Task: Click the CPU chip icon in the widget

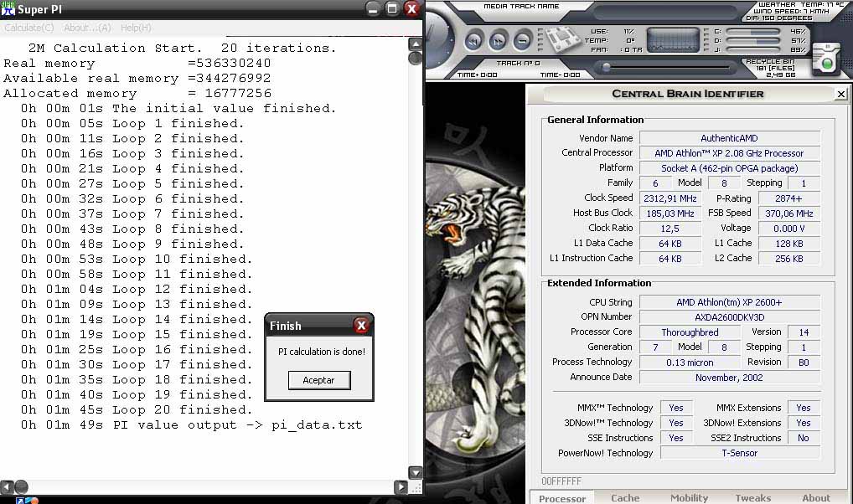Action: [x=562, y=39]
